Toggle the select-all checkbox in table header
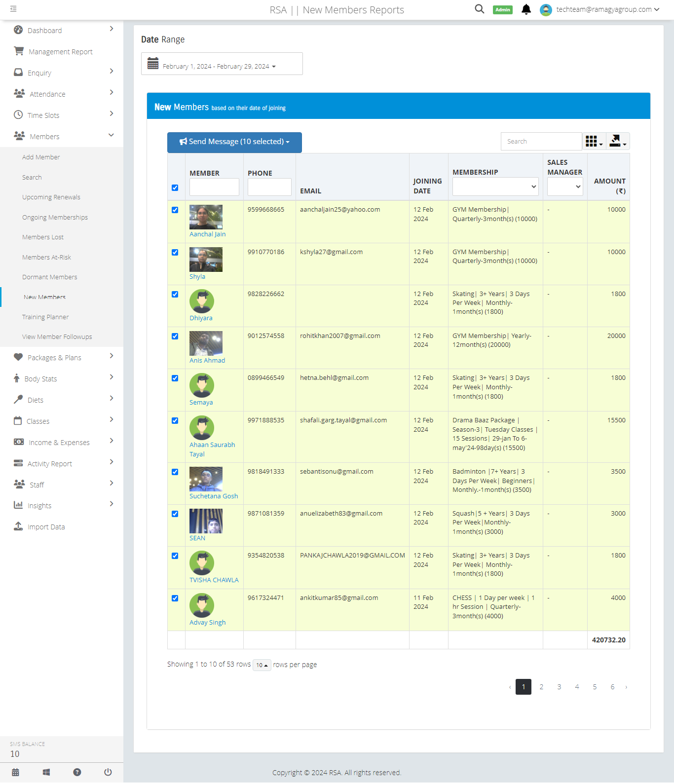This screenshot has height=784, width=674. (x=175, y=187)
